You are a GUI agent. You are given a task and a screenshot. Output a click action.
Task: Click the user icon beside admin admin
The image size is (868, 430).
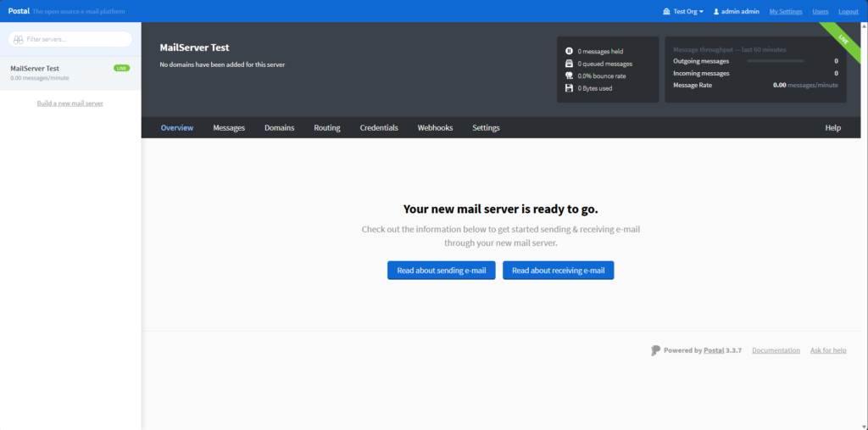click(715, 11)
